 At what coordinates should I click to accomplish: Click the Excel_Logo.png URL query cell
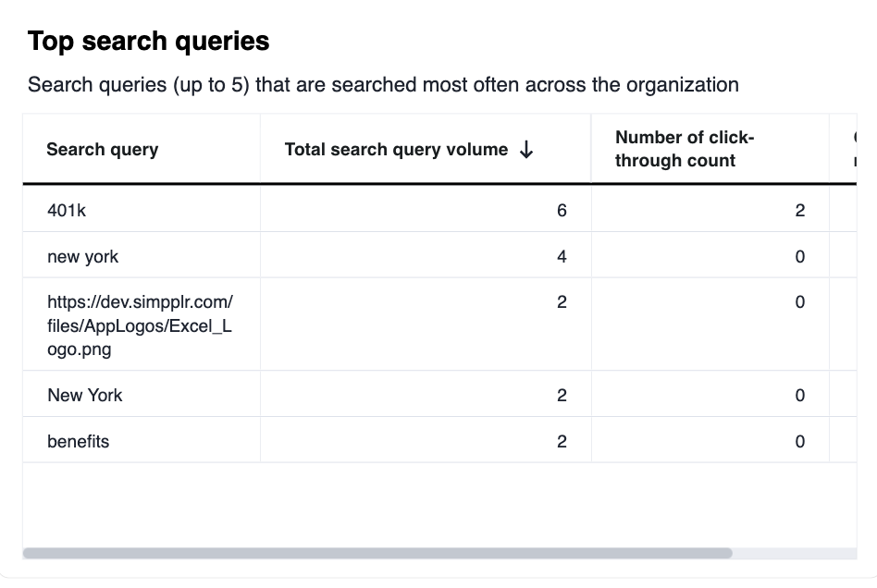pos(140,325)
